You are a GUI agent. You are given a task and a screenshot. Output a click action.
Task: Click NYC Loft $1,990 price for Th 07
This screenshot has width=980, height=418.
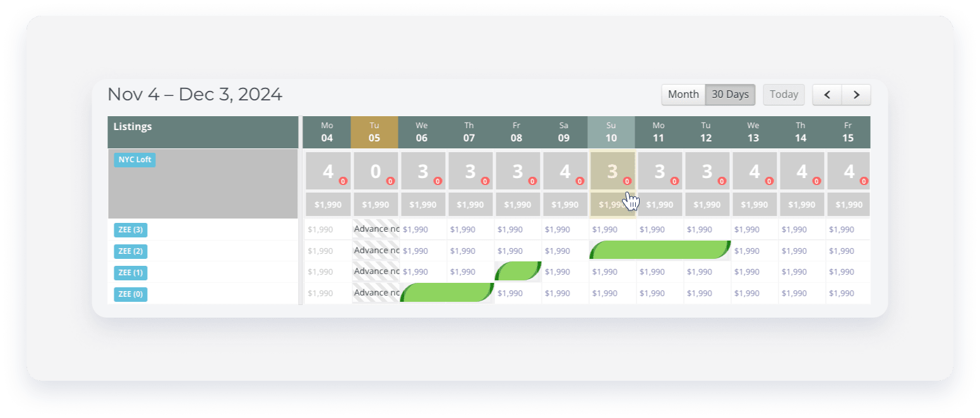click(x=470, y=205)
